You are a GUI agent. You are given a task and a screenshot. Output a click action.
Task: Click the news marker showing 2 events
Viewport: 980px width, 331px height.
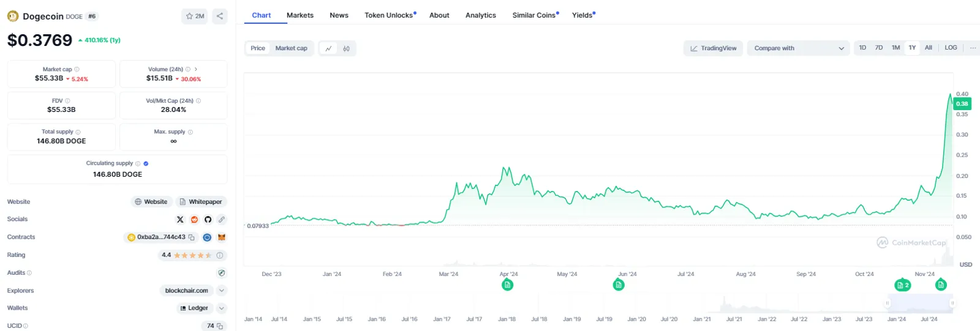point(903,285)
